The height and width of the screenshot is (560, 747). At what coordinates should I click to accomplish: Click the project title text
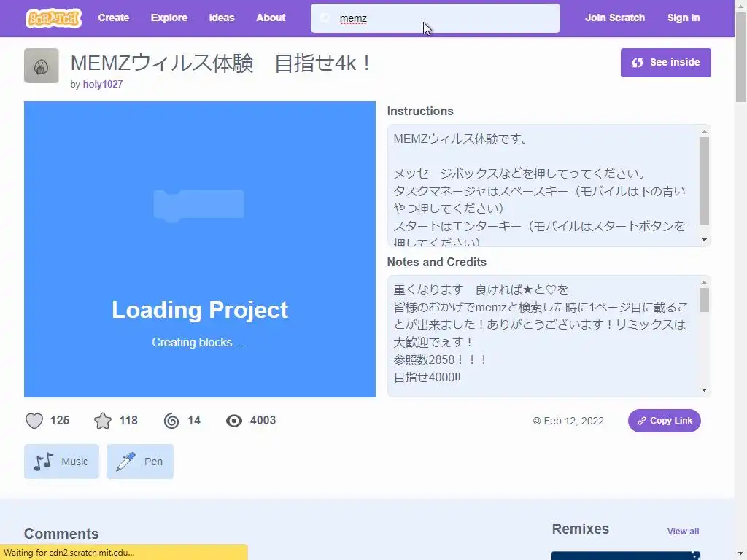[x=220, y=63]
